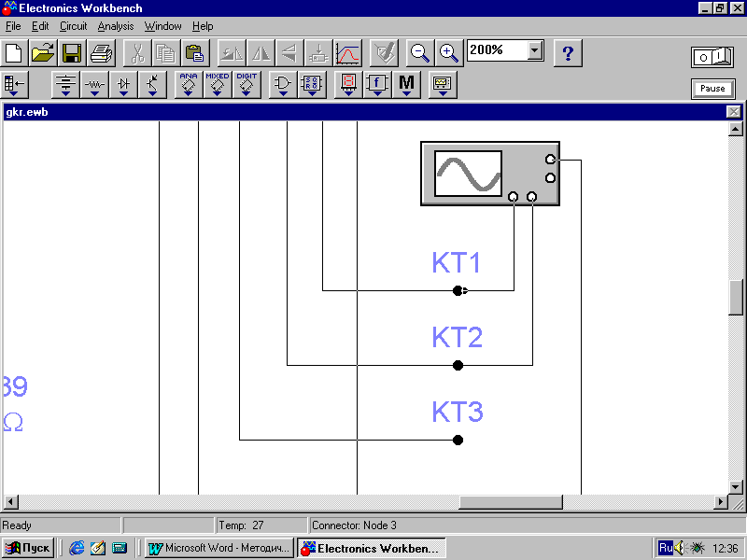The width and height of the screenshot is (747, 560).
Task: Open the Transistors parts bin
Action: pos(152,85)
